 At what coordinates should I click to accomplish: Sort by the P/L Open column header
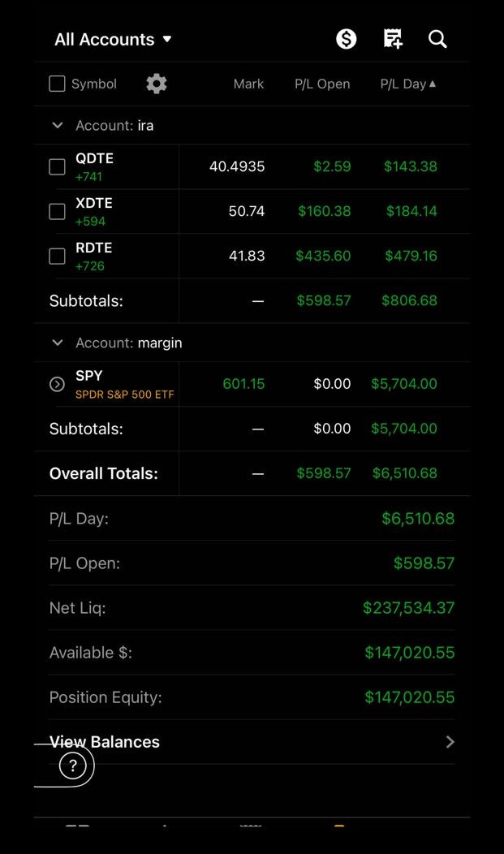click(322, 84)
